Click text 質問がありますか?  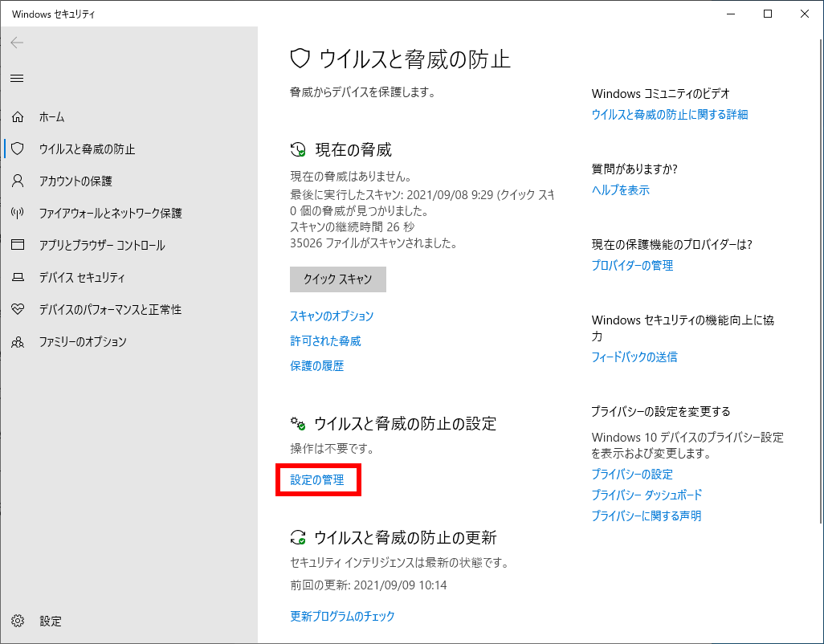click(634, 169)
